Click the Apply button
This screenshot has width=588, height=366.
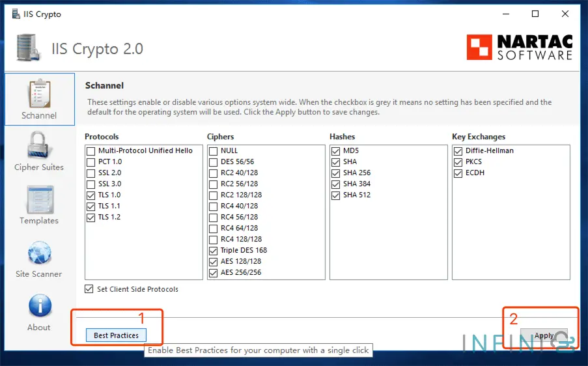(544, 335)
